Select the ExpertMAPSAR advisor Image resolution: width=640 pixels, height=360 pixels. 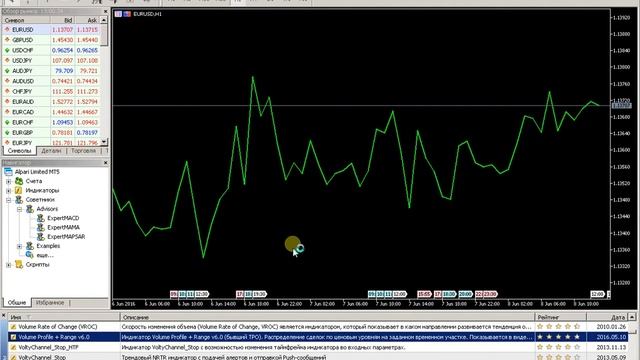(66, 237)
